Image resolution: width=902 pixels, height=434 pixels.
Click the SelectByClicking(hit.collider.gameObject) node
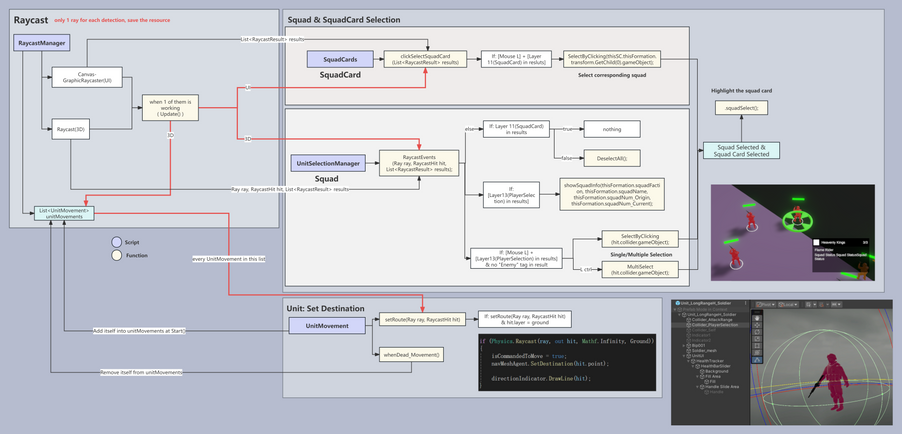(640, 239)
